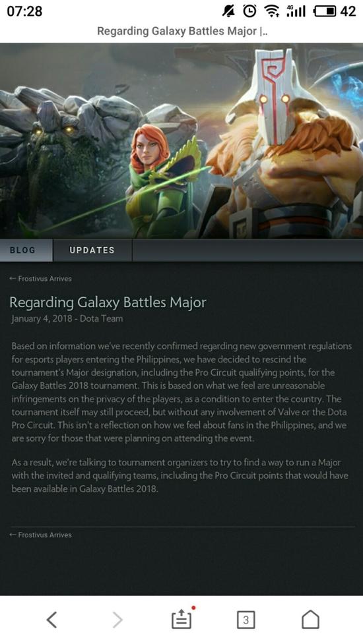Tap the page title address bar
Viewport: 363px width, 644px height.
pos(182,31)
